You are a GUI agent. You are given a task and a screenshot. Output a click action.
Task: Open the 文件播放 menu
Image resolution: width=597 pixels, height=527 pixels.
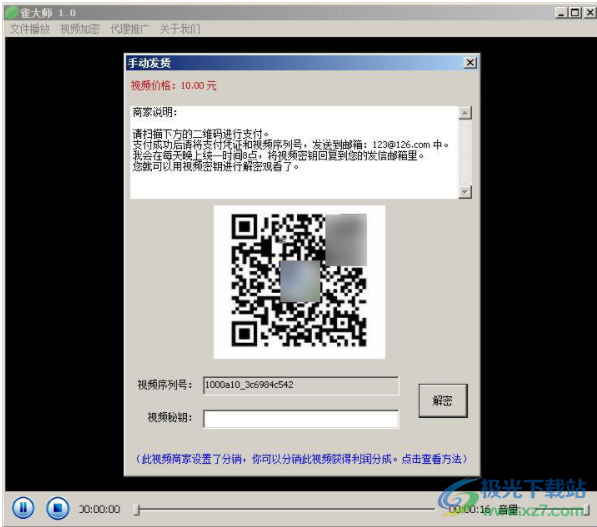[x=30, y=29]
